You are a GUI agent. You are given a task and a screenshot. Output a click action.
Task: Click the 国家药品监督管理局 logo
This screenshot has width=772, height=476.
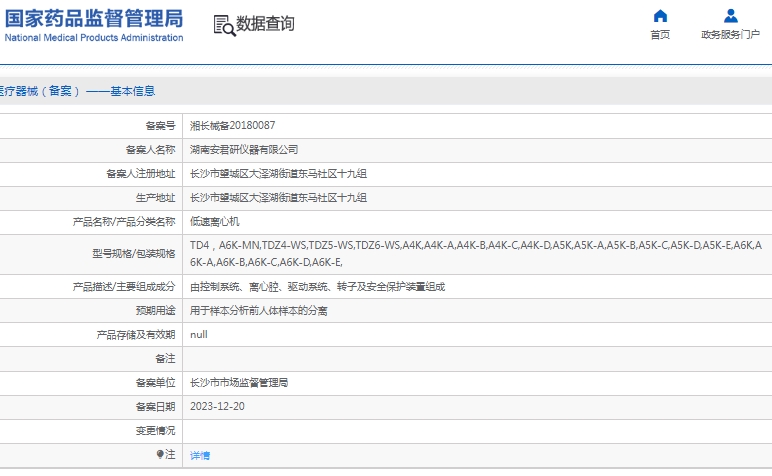[94, 19]
